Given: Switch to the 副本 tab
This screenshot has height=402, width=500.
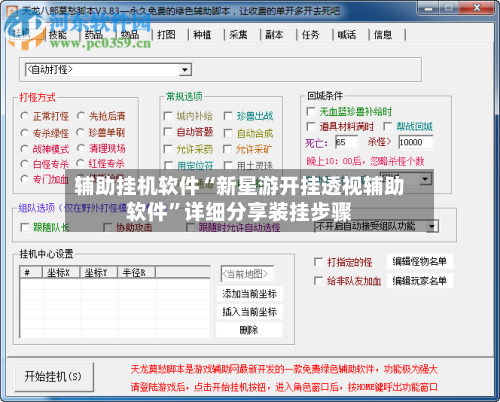Looking at the screenshot, I should pos(274,35).
